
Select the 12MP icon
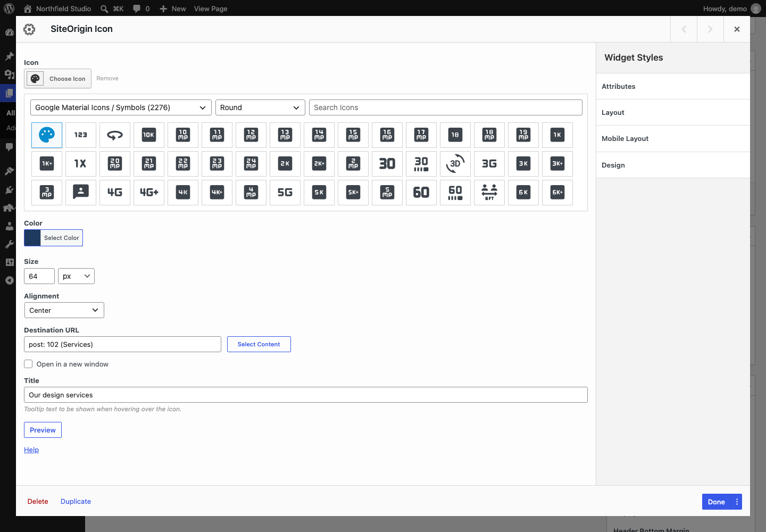click(251, 135)
